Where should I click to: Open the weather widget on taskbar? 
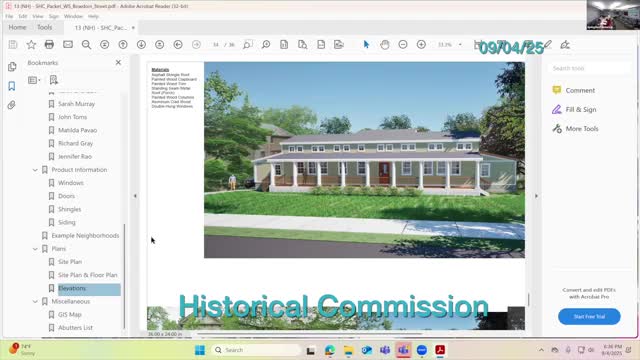coord(22,350)
